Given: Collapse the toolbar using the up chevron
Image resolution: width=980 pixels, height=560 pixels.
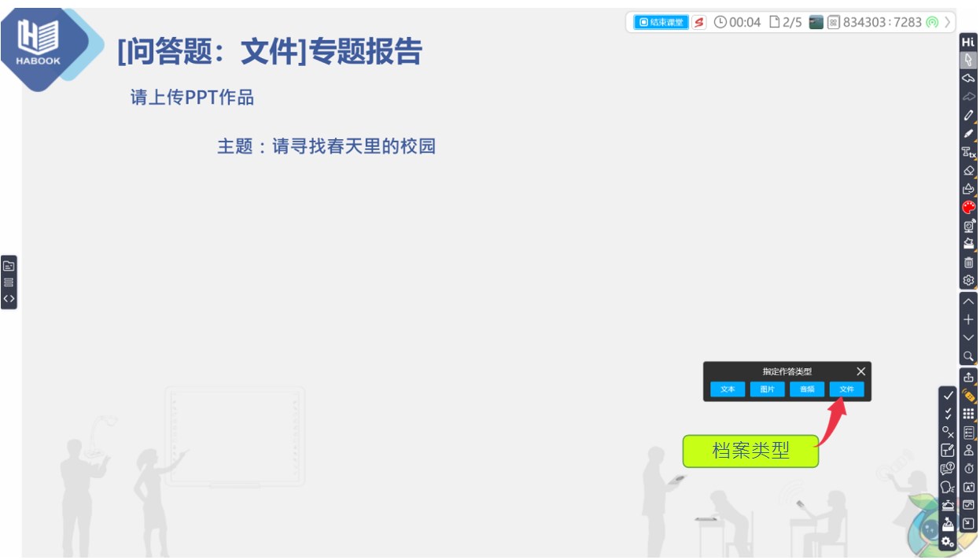Looking at the screenshot, I should click(x=968, y=301).
